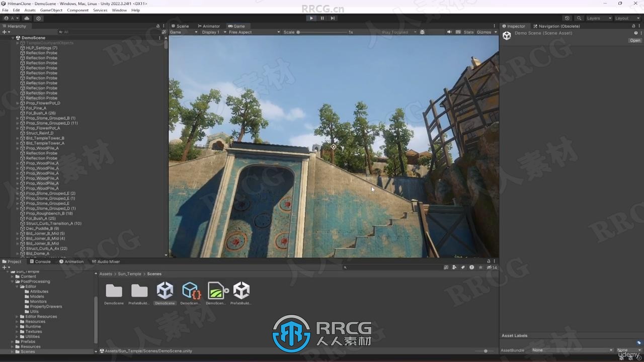
Task: Click the Open button in Inspector
Action: click(x=635, y=40)
